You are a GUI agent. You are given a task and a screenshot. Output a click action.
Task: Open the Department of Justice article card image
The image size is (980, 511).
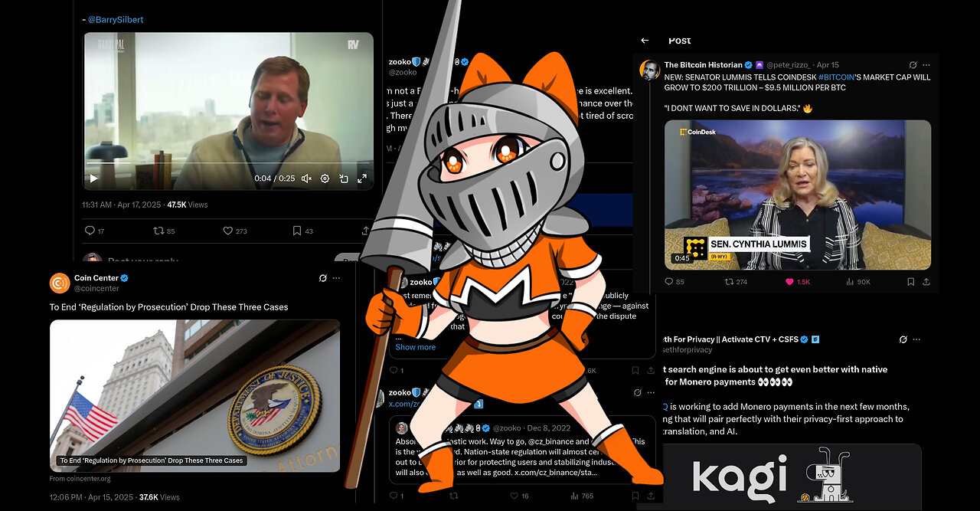[x=194, y=395]
